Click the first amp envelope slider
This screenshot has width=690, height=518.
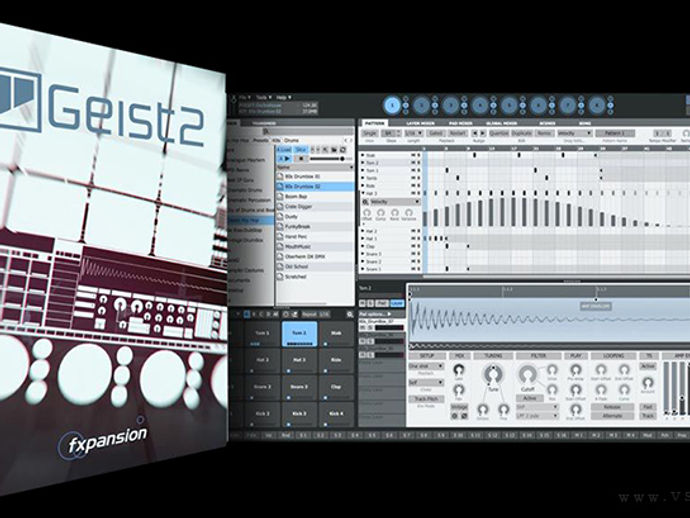[666, 388]
